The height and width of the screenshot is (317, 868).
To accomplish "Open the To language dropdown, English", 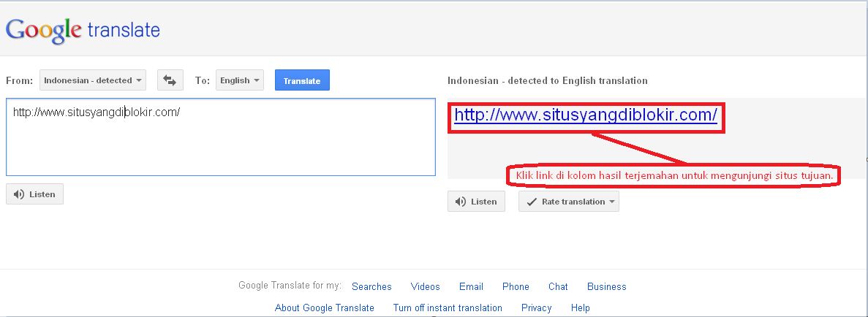I will [240, 80].
